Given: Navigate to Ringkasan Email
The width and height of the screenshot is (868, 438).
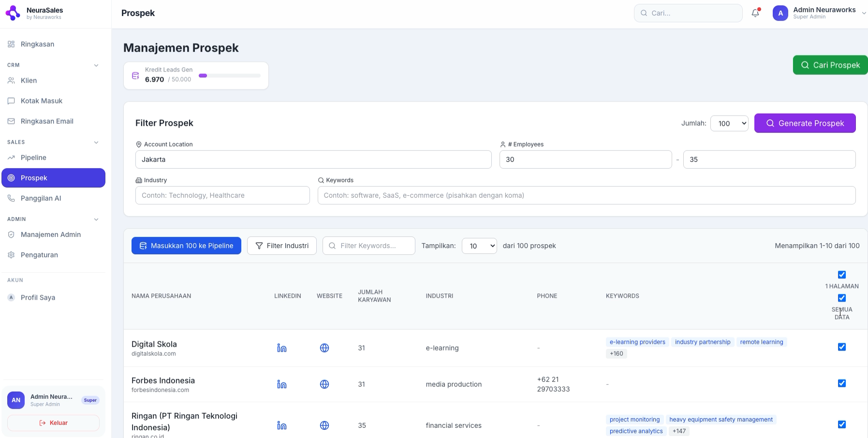Looking at the screenshot, I should coord(53,121).
